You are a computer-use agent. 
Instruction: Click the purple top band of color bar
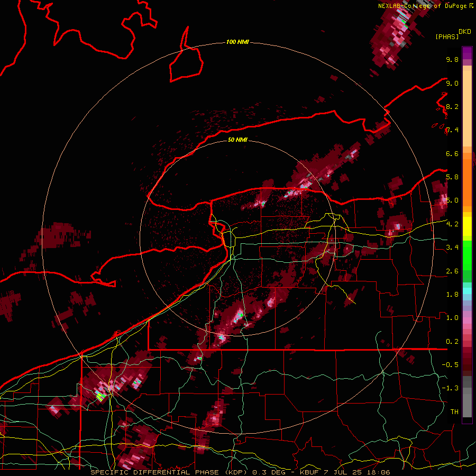(x=467, y=53)
